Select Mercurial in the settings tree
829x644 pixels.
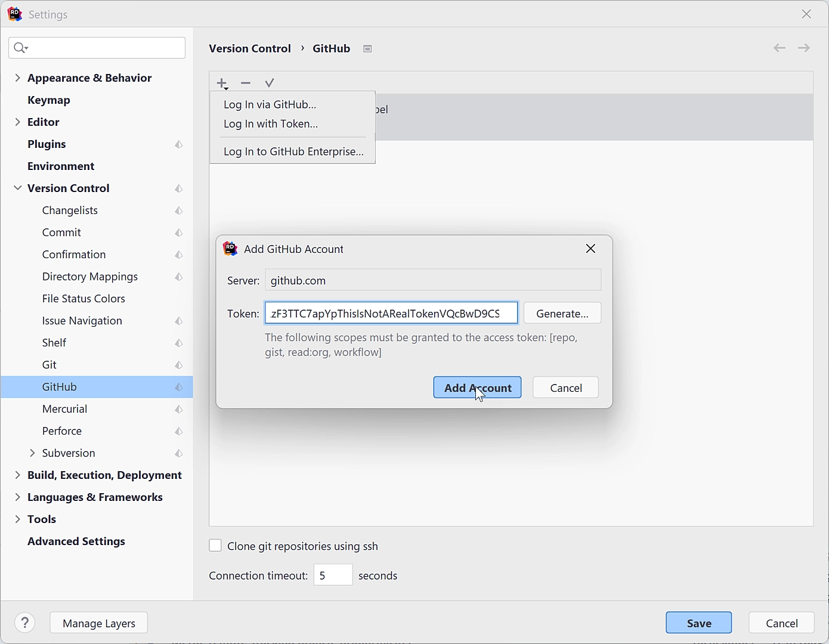coord(65,409)
